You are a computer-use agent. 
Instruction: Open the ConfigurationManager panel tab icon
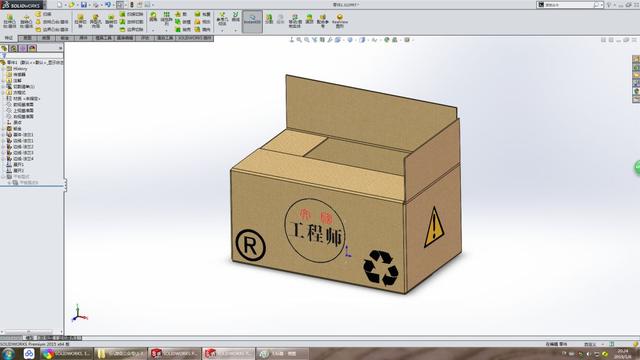23,48
